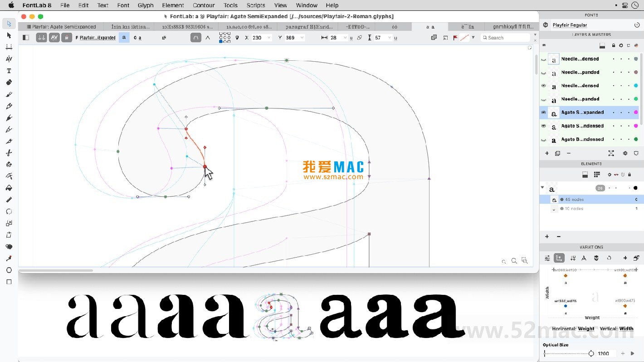Collapse the element tree for glyph a
This screenshot has height=362, width=644.
click(542, 188)
